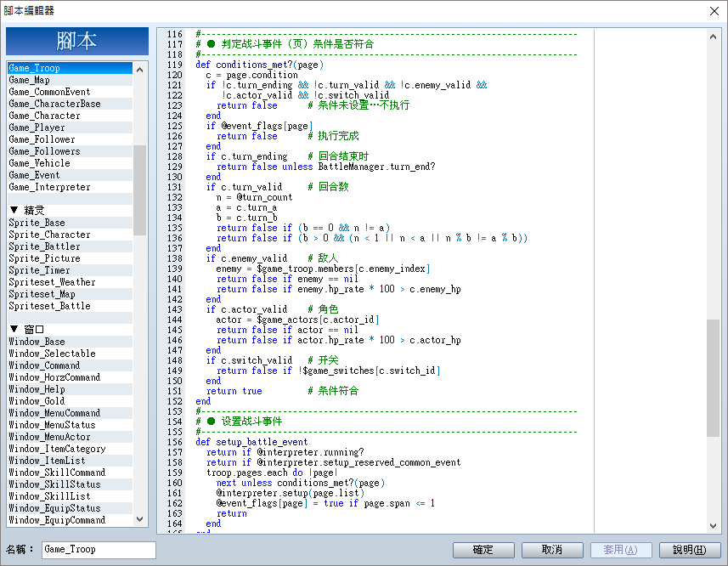This screenshot has width=728, height=566.
Task: Open the Window_SkillList script
Action: click(x=70, y=496)
